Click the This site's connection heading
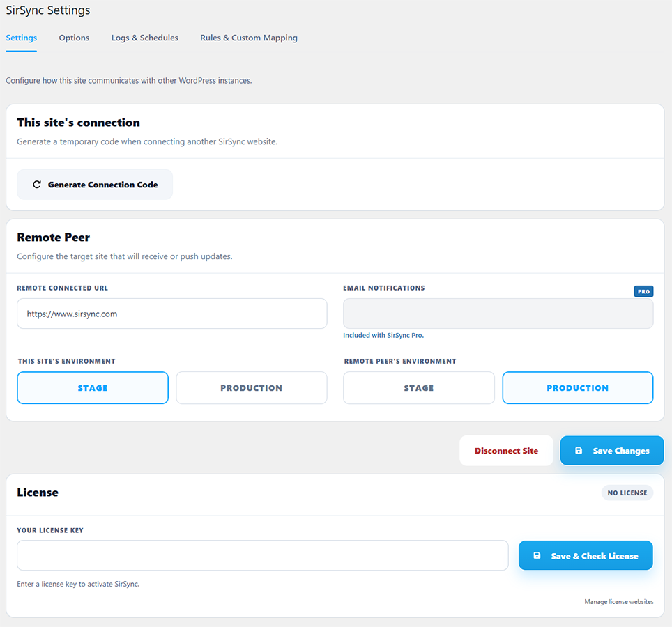 click(x=79, y=123)
